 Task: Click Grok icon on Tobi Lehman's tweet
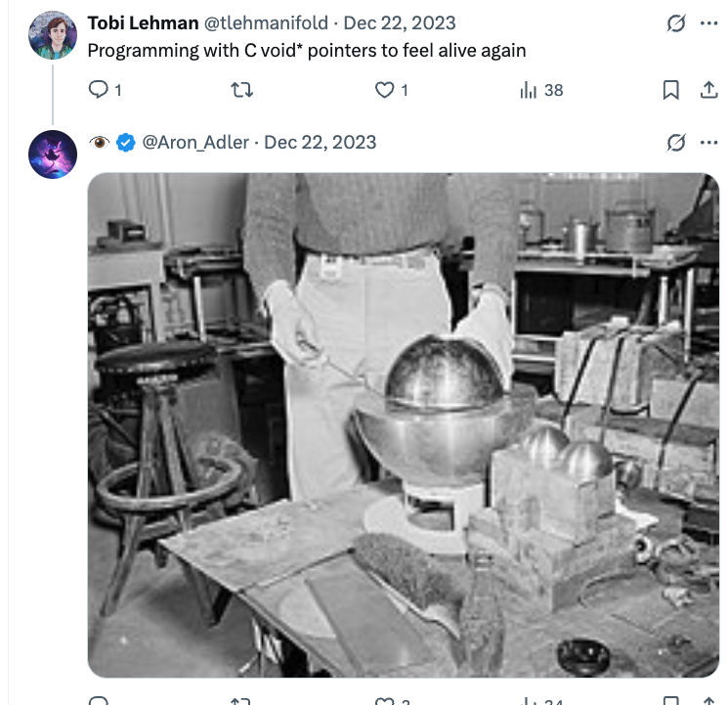click(675, 23)
